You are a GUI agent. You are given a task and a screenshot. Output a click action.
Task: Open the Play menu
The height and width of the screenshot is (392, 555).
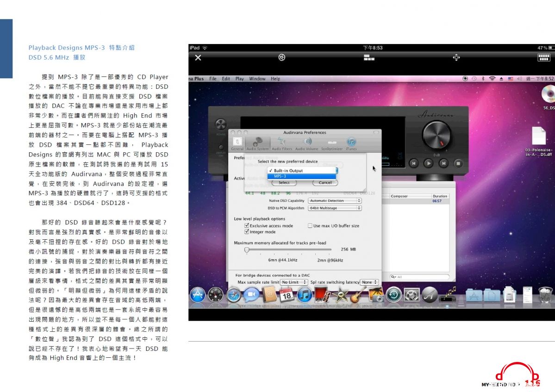pyautogui.click(x=240, y=79)
